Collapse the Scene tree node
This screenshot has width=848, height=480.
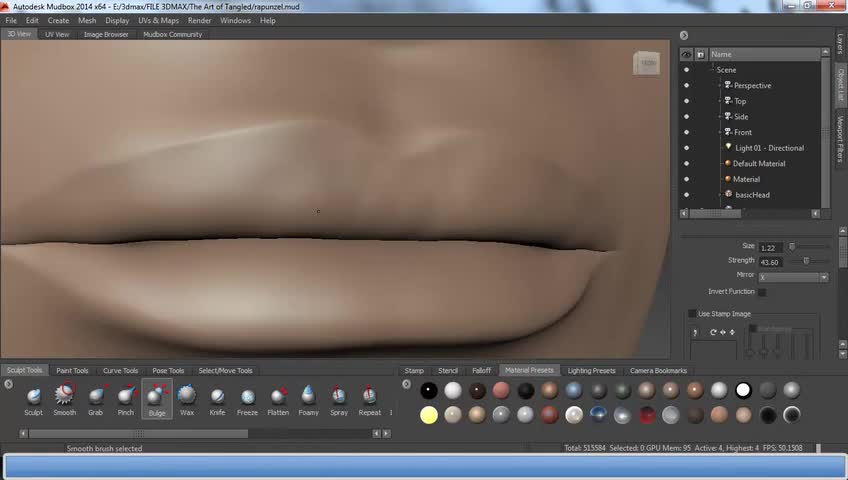pos(712,70)
